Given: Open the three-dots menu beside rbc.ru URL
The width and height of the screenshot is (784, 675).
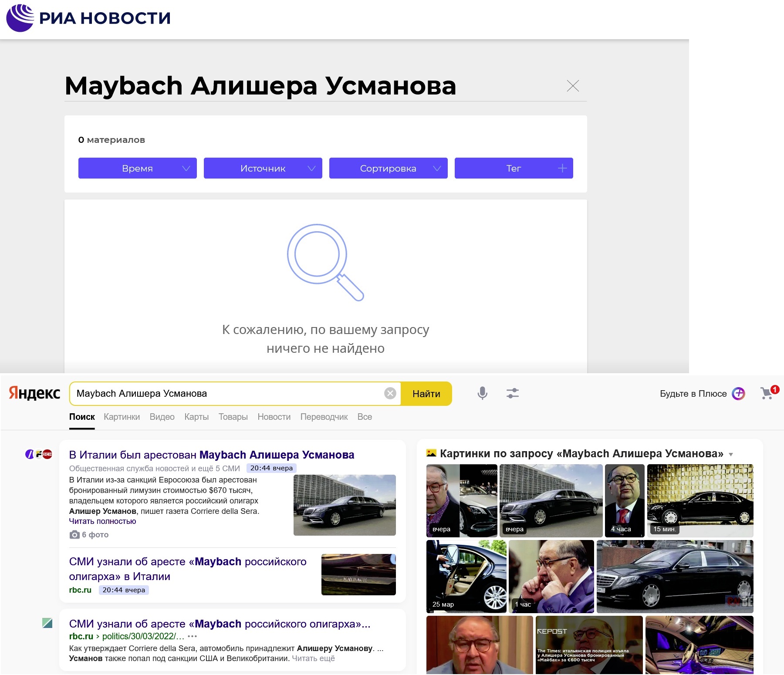Looking at the screenshot, I should [x=192, y=636].
